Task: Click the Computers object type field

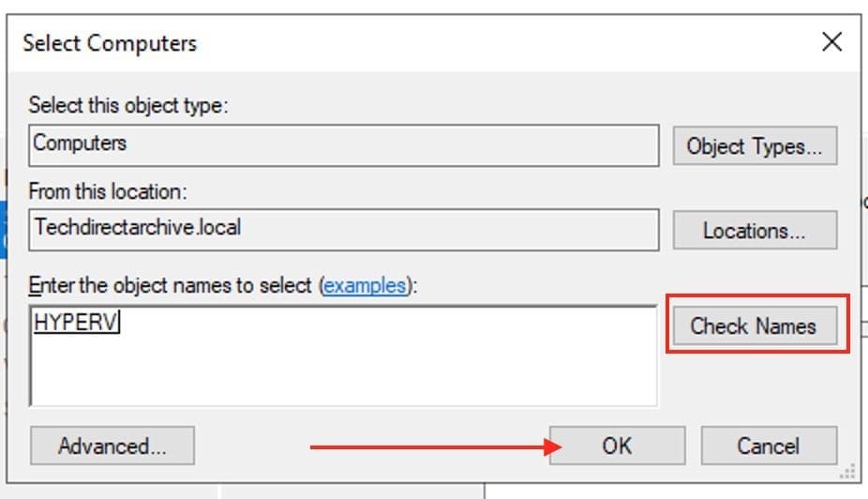Action: pyautogui.click(x=343, y=144)
